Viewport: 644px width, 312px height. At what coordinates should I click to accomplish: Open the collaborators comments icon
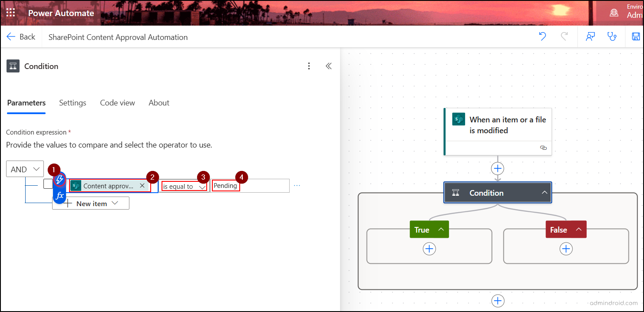point(590,37)
